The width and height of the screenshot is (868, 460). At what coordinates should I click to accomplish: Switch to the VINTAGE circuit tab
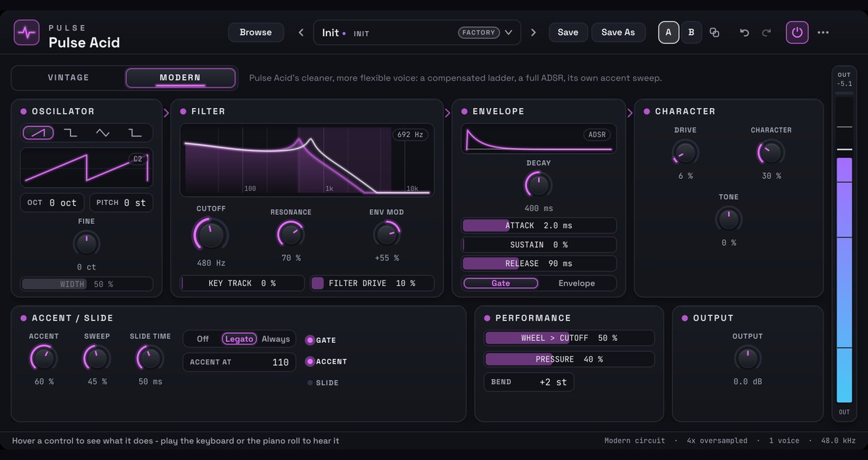point(69,78)
